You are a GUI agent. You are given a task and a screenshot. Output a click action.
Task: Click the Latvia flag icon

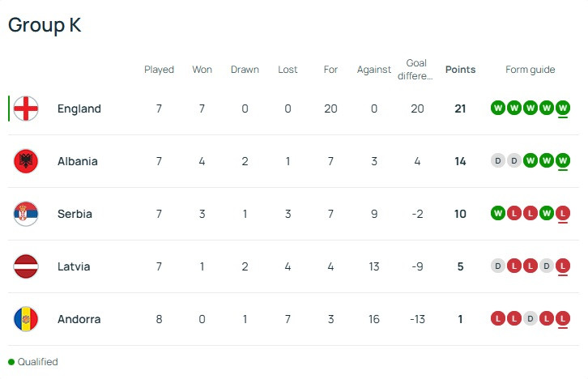26,266
